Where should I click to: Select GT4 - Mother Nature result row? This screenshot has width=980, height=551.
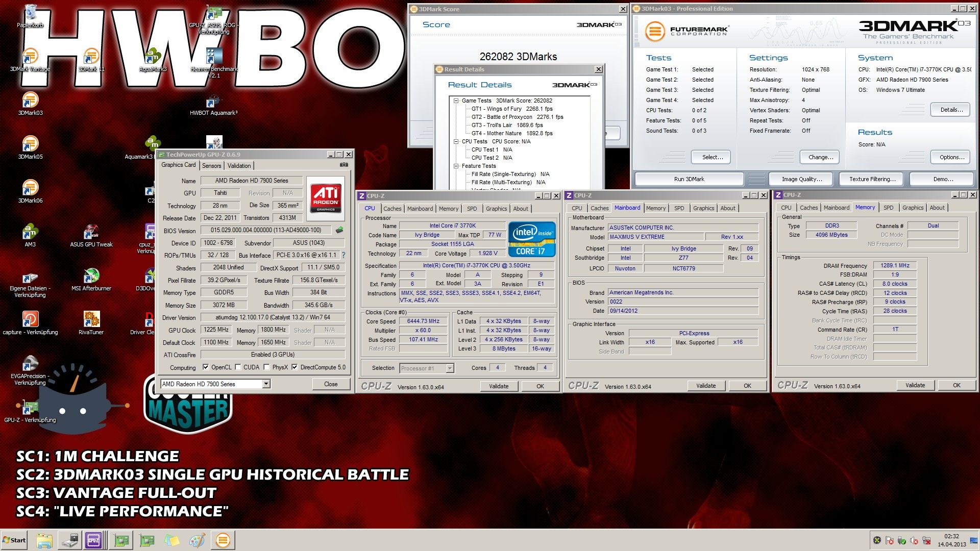[x=511, y=133]
